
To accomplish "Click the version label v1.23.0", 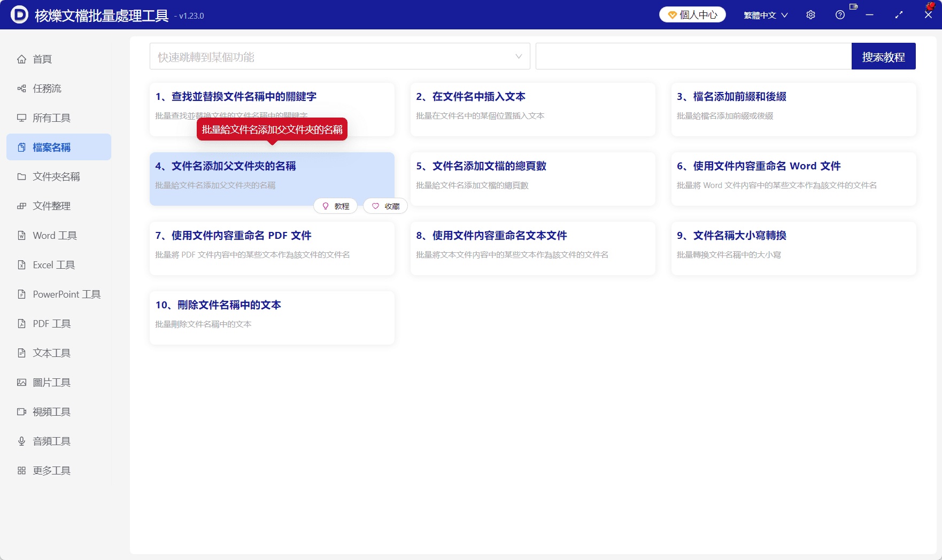I will [x=191, y=16].
